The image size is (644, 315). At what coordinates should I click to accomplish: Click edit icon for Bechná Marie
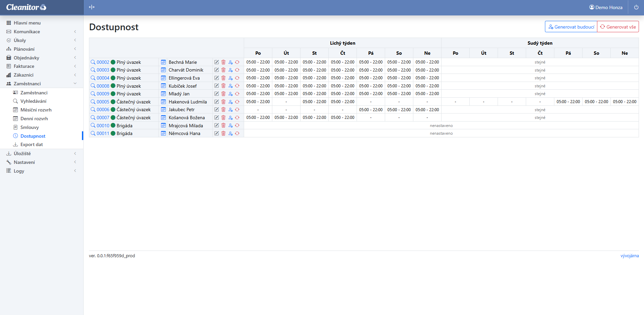[x=217, y=62]
